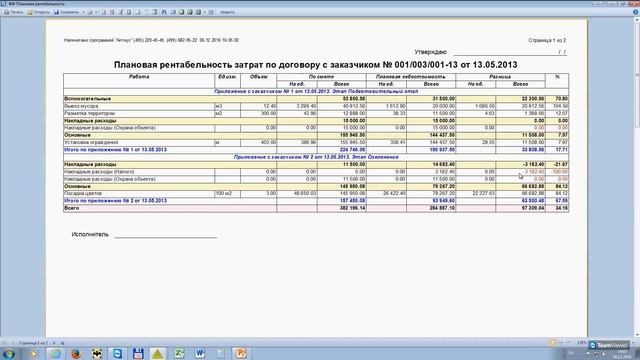640x360 pixels.
Task: Open Excel from the taskbar
Action: click(179, 353)
